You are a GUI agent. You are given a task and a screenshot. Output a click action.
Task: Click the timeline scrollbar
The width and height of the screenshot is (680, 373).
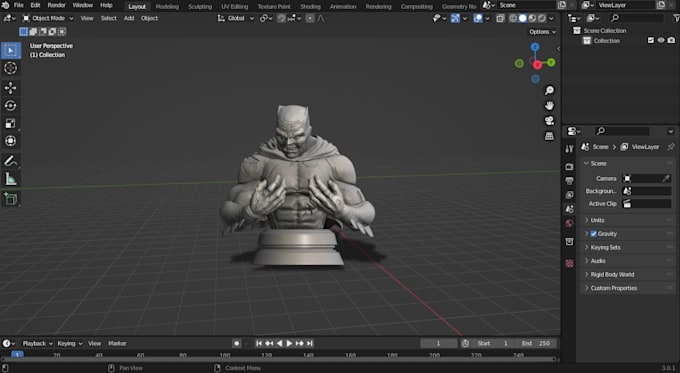pyautogui.click(x=278, y=360)
